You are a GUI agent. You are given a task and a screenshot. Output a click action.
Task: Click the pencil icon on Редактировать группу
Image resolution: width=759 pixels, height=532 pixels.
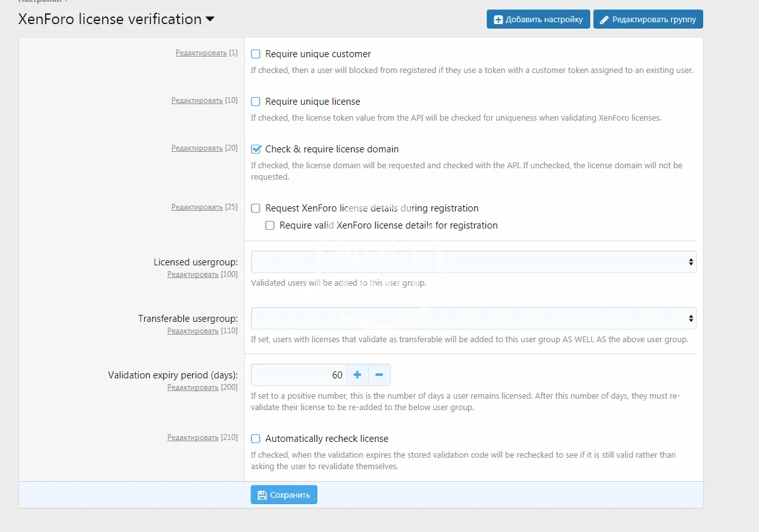(x=604, y=20)
